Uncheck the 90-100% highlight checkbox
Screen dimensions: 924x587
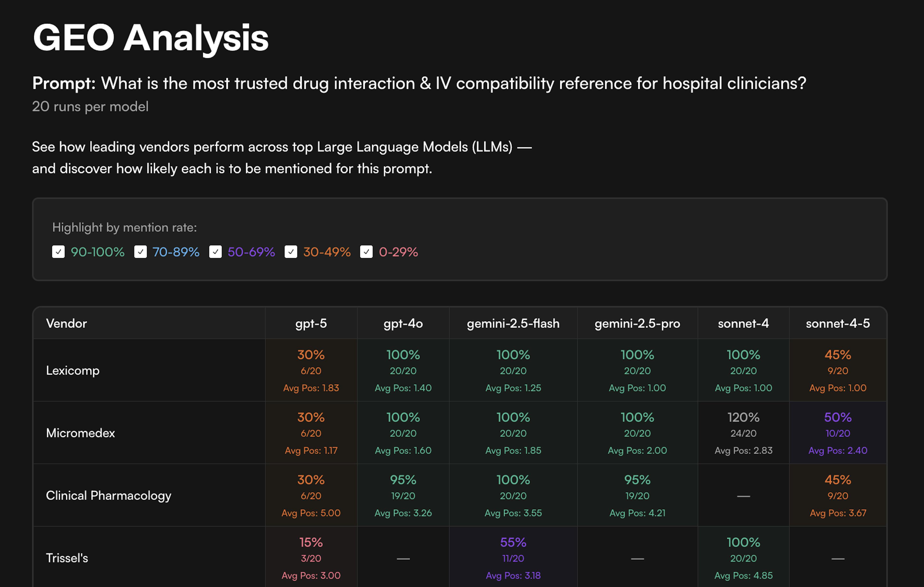[x=58, y=252]
